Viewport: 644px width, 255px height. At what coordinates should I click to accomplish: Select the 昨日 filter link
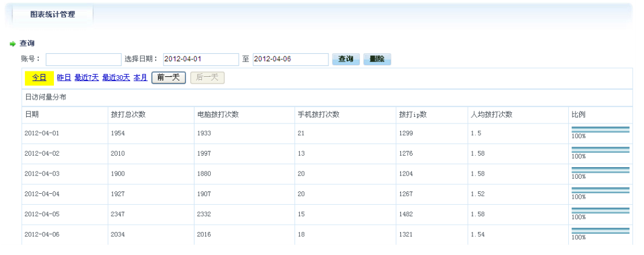tap(64, 78)
